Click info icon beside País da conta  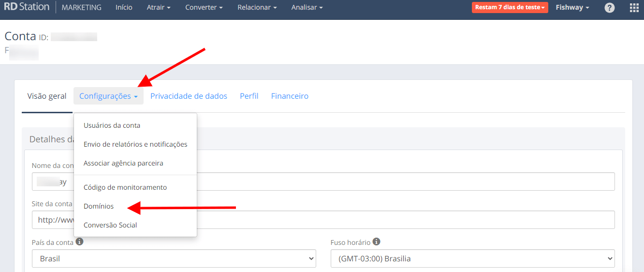(x=80, y=241)
